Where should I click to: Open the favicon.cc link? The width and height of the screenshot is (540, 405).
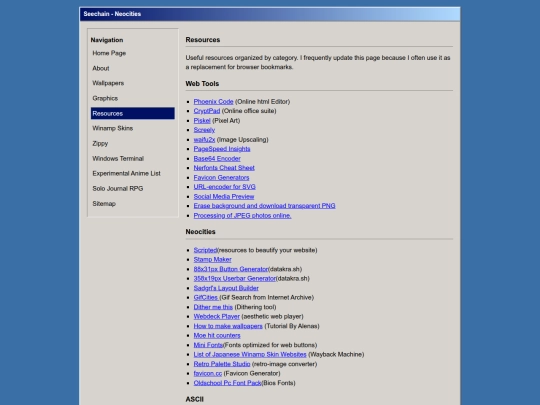click(208, 373)
